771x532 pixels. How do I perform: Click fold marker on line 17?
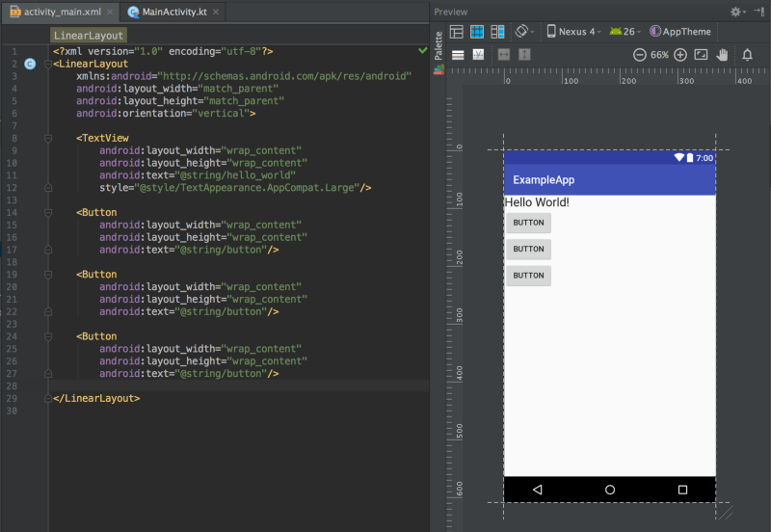tap(48, 250)
